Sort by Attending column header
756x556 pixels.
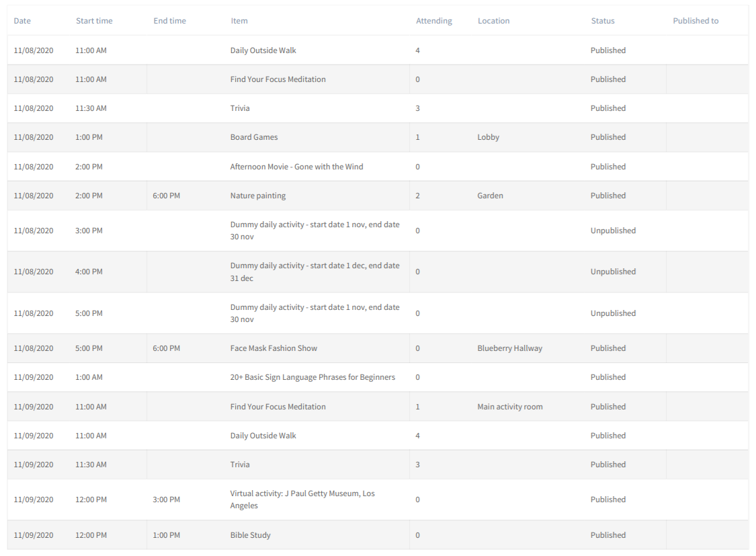tap(433, 21)
